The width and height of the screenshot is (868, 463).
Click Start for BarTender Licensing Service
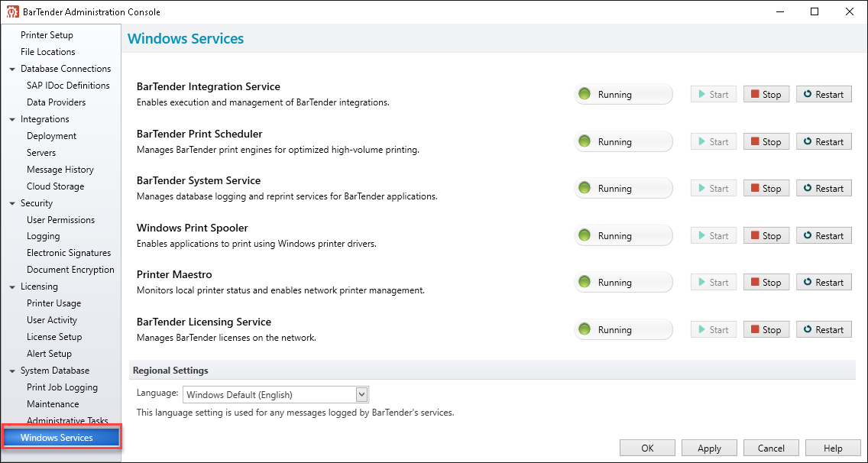(714, 329)
